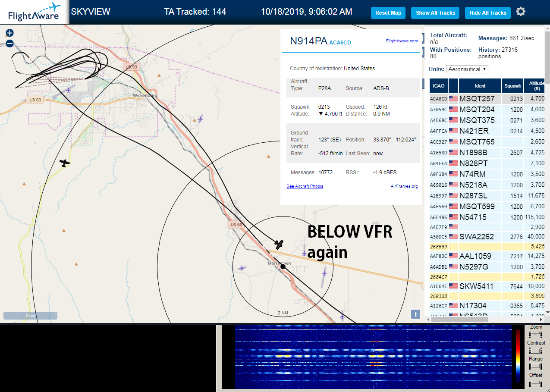Click the A4E7F9 ICAO row with no ident
The image size is (550, 392).
tap(487, 227)
